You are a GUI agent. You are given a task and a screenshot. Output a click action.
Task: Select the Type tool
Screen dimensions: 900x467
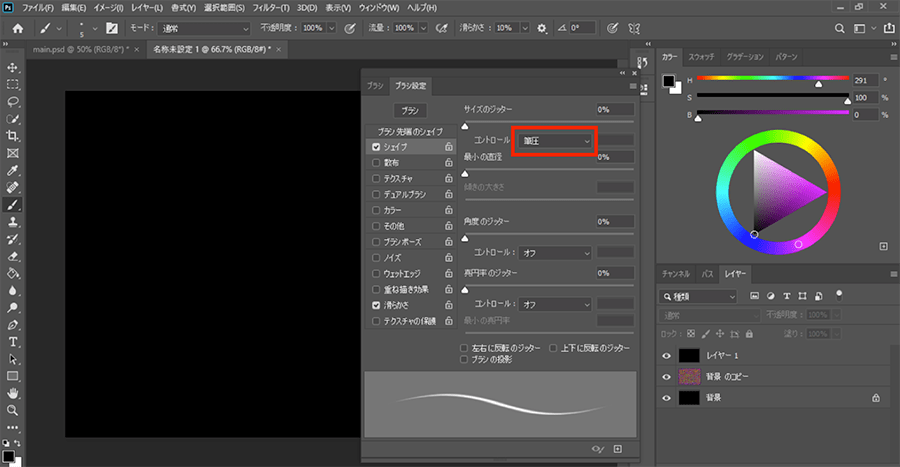coord(13,341)
